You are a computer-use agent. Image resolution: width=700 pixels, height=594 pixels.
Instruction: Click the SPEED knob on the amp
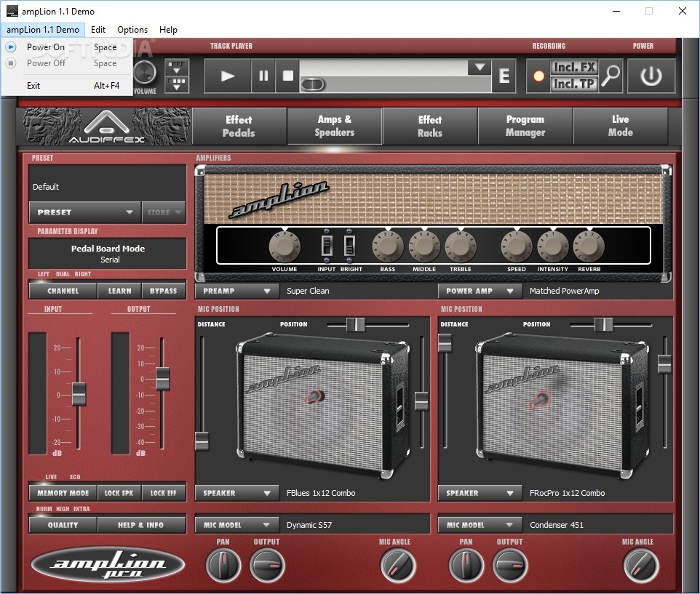click(x=517, y=246)
